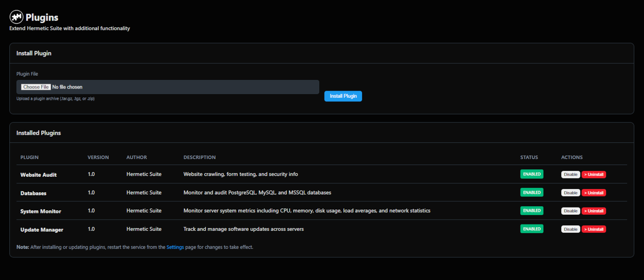Disable the Website Audit plugin
Viewport: 644px width, 280px height.
(570, 174)
